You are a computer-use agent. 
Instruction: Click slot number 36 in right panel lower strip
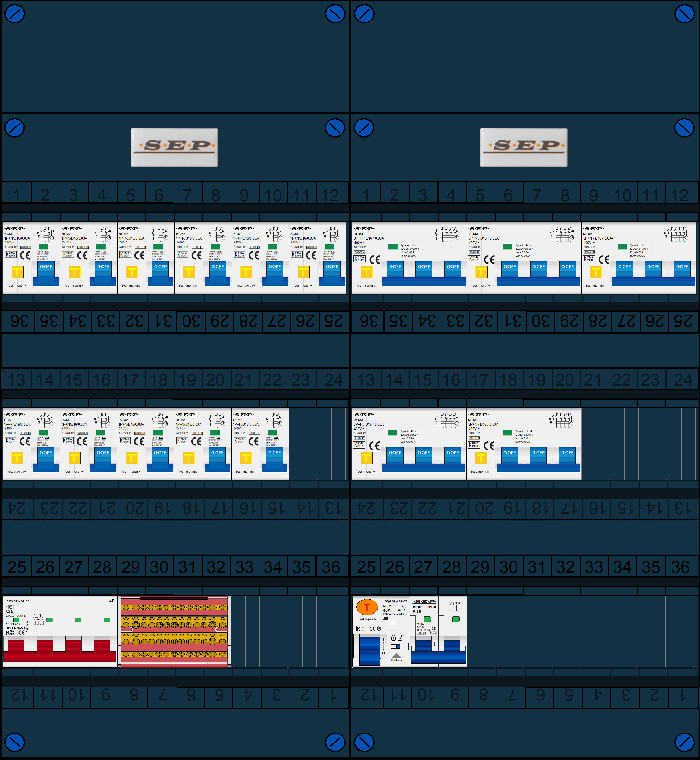(x=680, y=567)
